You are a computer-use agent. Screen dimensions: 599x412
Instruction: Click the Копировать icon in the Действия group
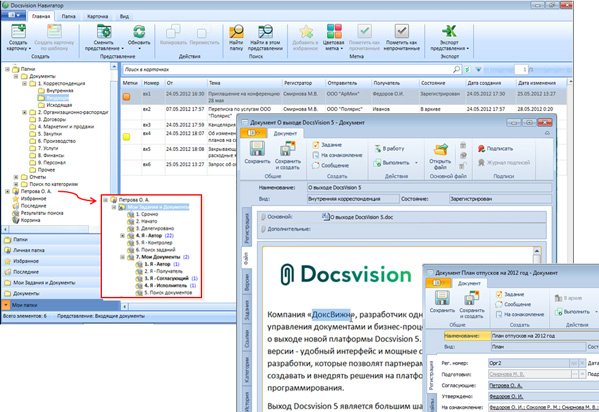(x=173, y=31)
